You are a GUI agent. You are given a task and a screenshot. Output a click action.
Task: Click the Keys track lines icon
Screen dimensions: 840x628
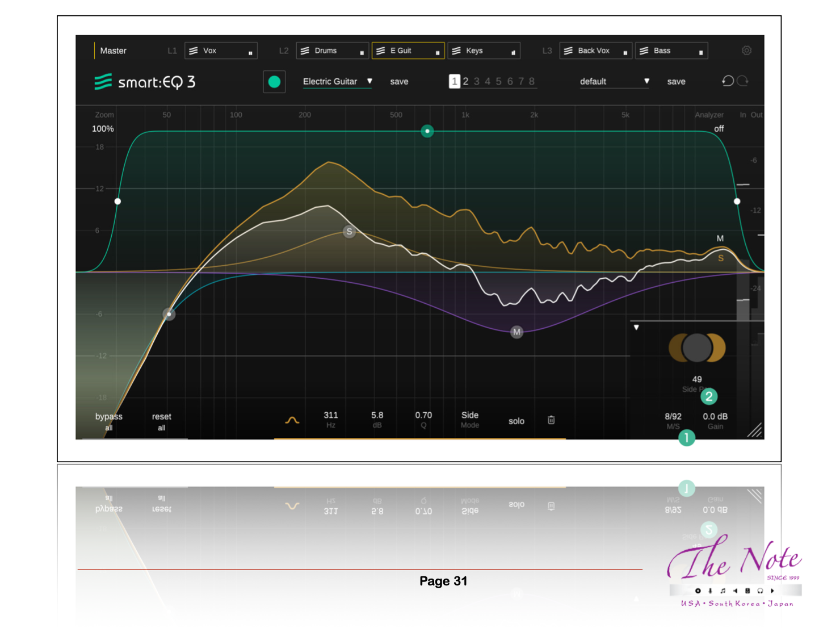pyautogui.click(x=456, y=51)
